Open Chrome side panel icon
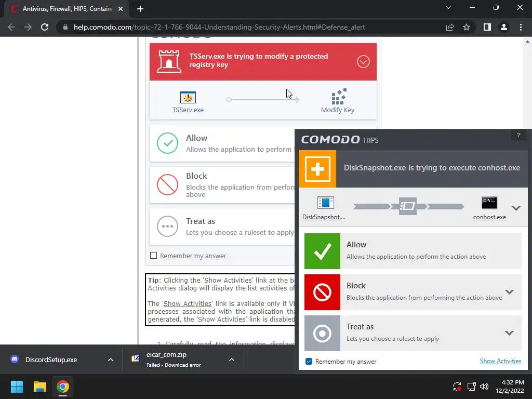Image resolution: width=532 pixels, height=399 pixels. [x=487, y=27]
